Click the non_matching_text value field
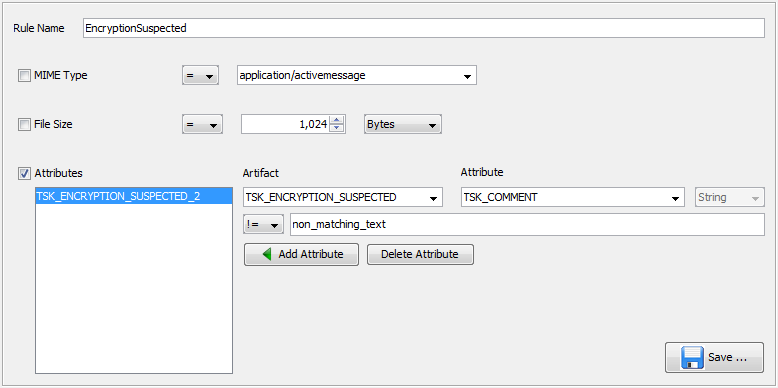778x388 pixels. (x=527, y=225)
